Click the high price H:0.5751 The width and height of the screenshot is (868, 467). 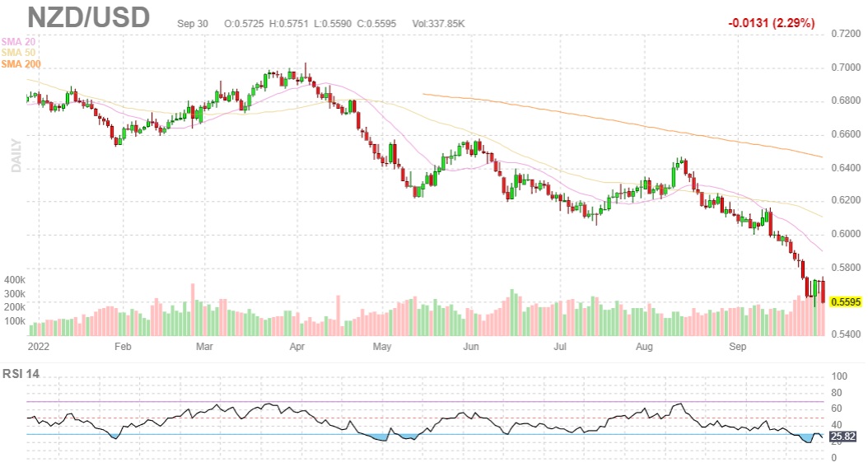click(289, 24)
